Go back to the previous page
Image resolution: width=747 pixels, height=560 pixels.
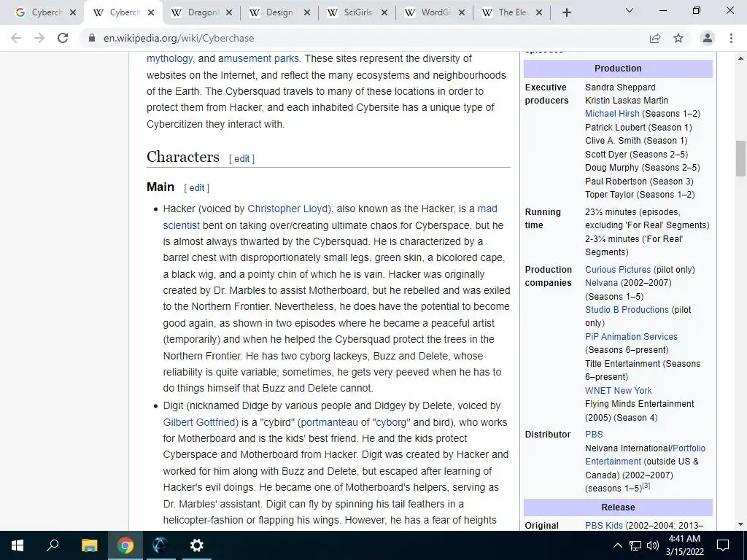(16, 38)
